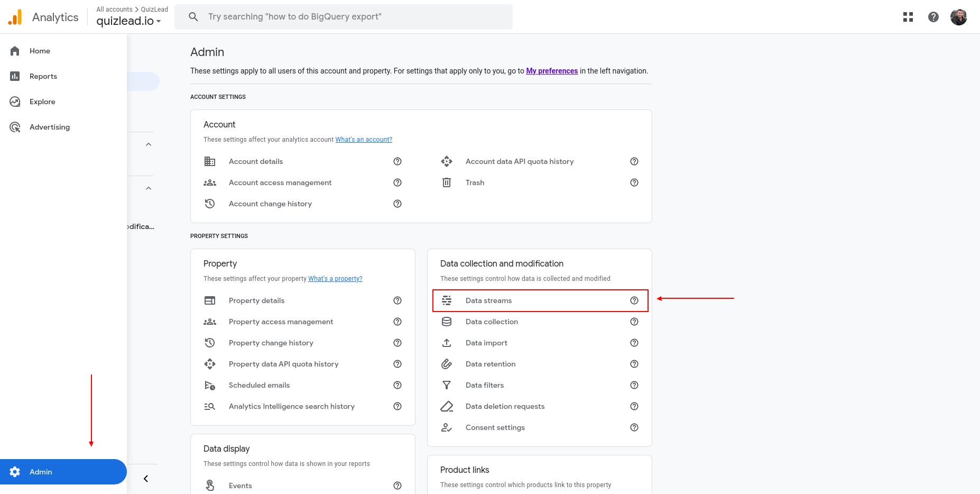Click the Home house icon
Screen dimensions: 980x494
(x=15, y=51)
